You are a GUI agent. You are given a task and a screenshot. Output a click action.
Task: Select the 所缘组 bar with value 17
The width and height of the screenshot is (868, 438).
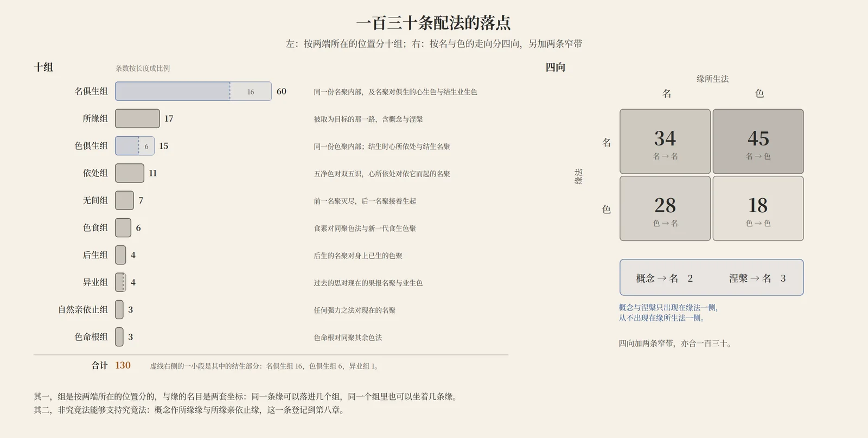click(x=137, y=118)
